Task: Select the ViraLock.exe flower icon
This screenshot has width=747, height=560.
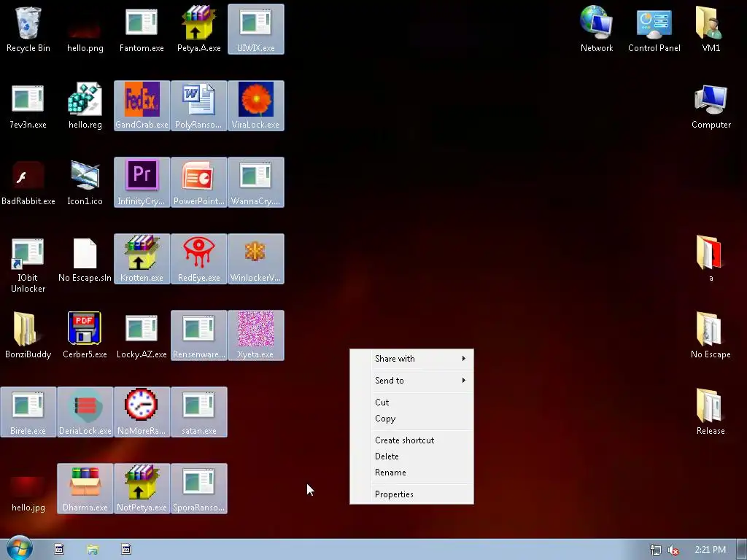Action: pyautogui.click(x=256, y=106)
